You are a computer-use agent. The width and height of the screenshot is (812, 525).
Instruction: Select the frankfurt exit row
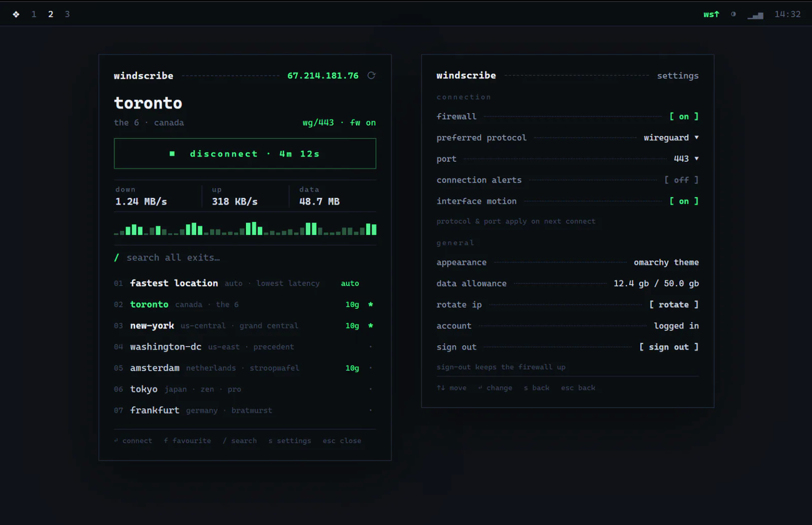click(x=245, y=410)
